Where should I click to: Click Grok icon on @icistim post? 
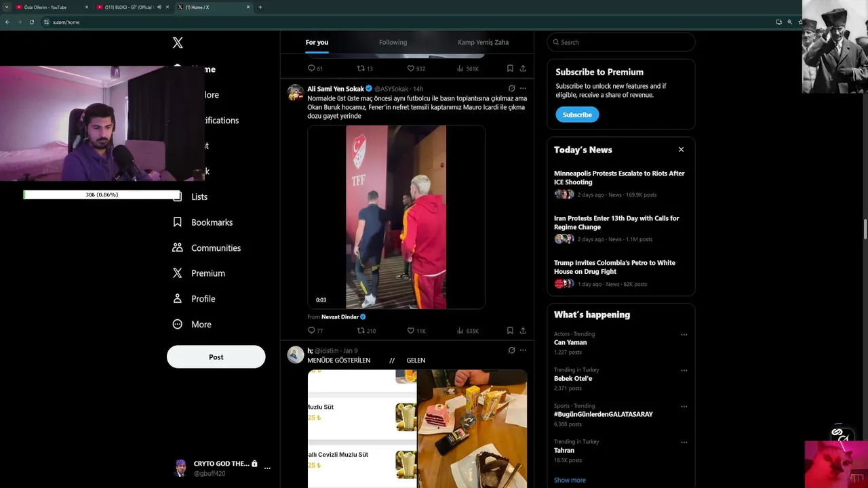pyautogui.click(x=511, y=350)
